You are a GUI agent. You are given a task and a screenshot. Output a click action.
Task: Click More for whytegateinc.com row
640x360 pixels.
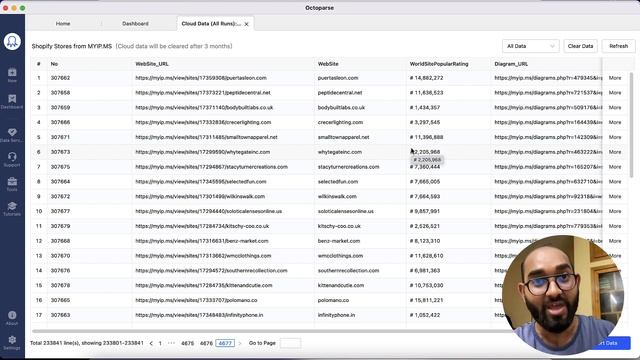click(x=615, y=152)
